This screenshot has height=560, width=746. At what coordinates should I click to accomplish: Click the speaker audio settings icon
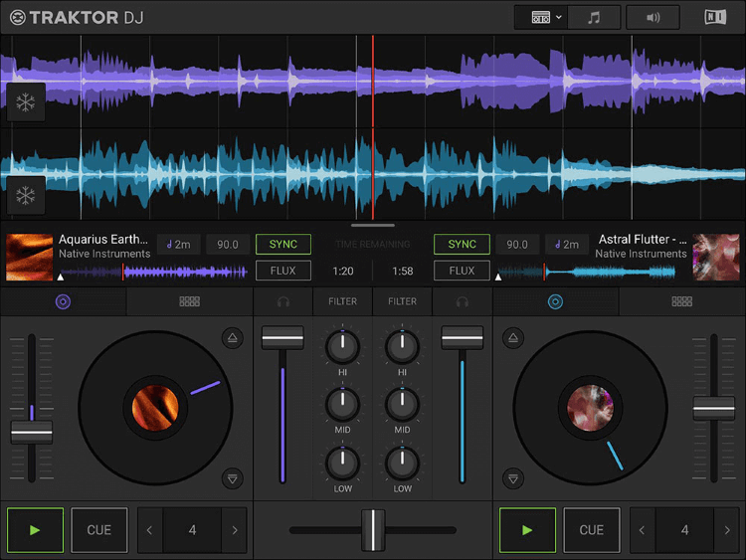pyautogui.click(x=653, y=18)
